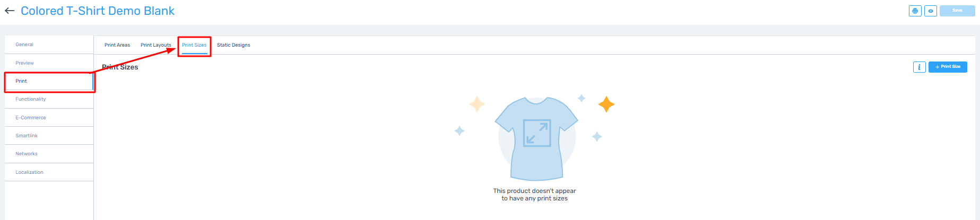The height and width of the screenshot is (220, 980).
Task: Click the printer icon button
Action: [x=915, y=11]
